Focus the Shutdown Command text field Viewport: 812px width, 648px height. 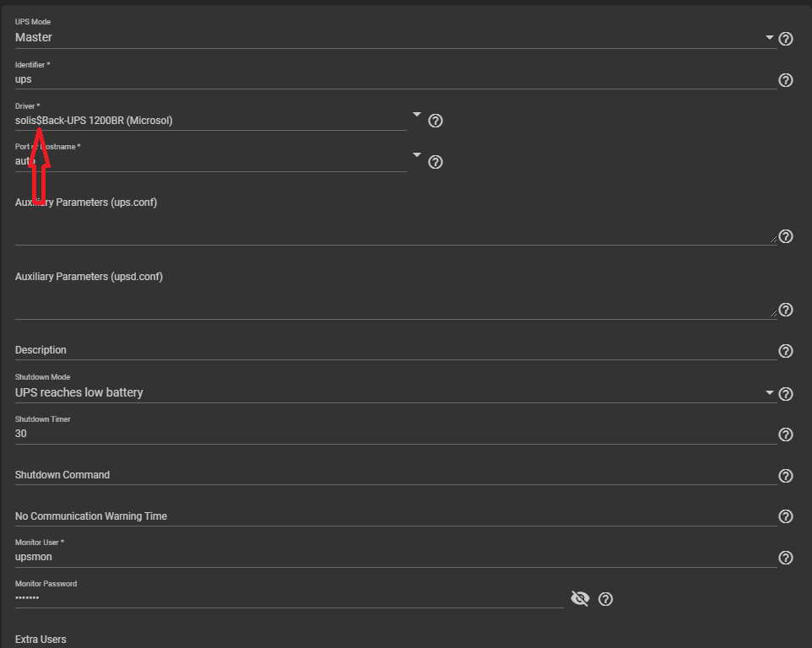click(388, 475)
